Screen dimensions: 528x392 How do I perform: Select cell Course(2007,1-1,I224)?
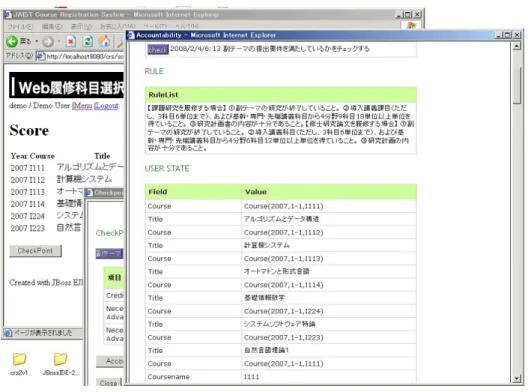click(x=329, y=311)
